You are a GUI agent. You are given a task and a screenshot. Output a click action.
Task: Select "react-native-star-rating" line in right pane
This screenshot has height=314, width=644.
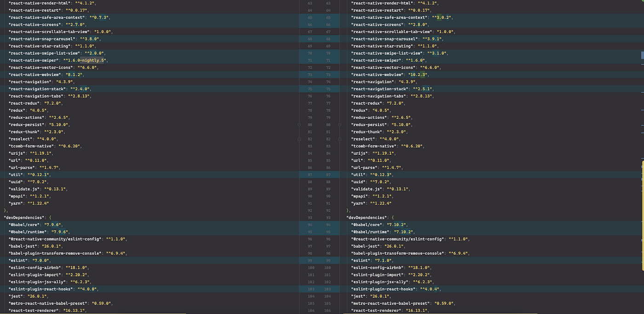pos(394,46)
